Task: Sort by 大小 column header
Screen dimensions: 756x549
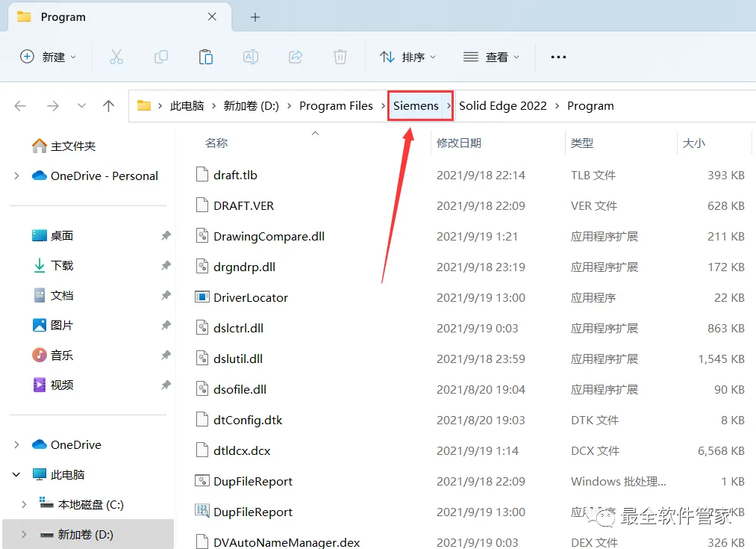Action: tap(694, 143)
